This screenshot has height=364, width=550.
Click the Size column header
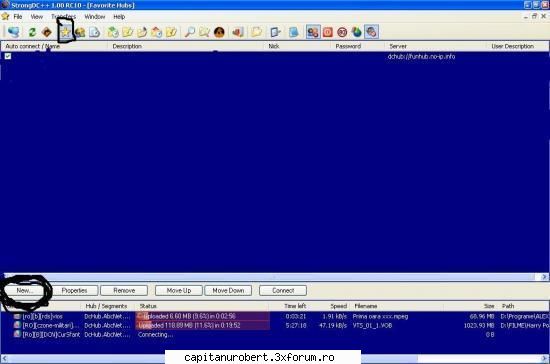pos(471,306)
